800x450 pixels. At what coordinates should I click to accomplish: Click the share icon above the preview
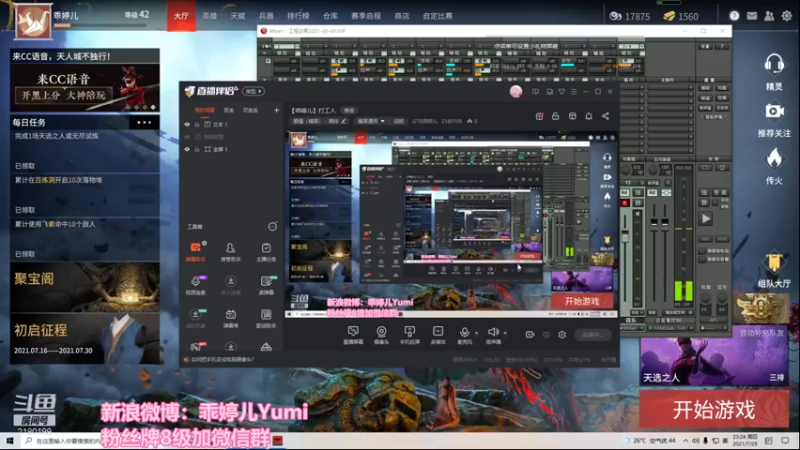(x=606, y=116)
